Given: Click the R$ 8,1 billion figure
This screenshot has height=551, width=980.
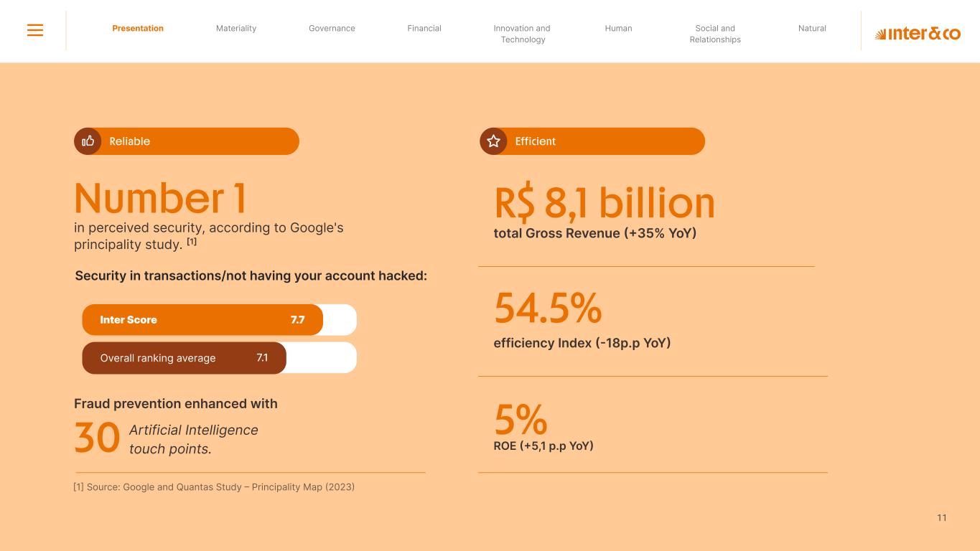Looking at the screenshot, I should pos(604,203).
